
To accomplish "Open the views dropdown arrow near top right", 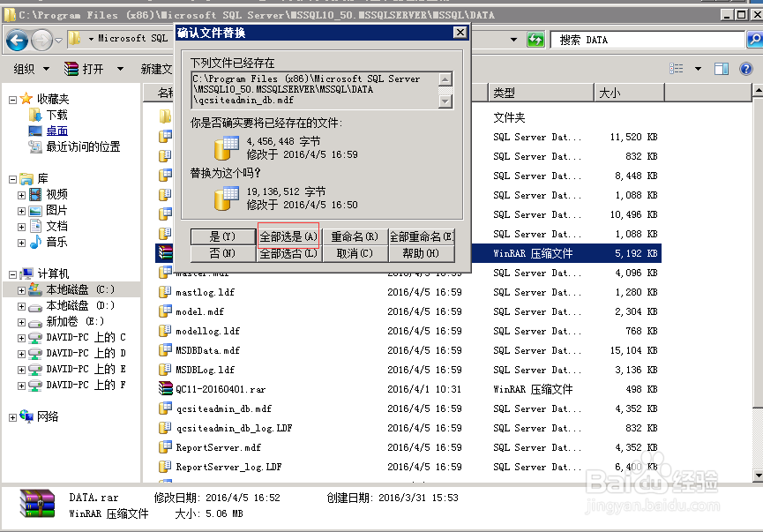I will [697, 68].
